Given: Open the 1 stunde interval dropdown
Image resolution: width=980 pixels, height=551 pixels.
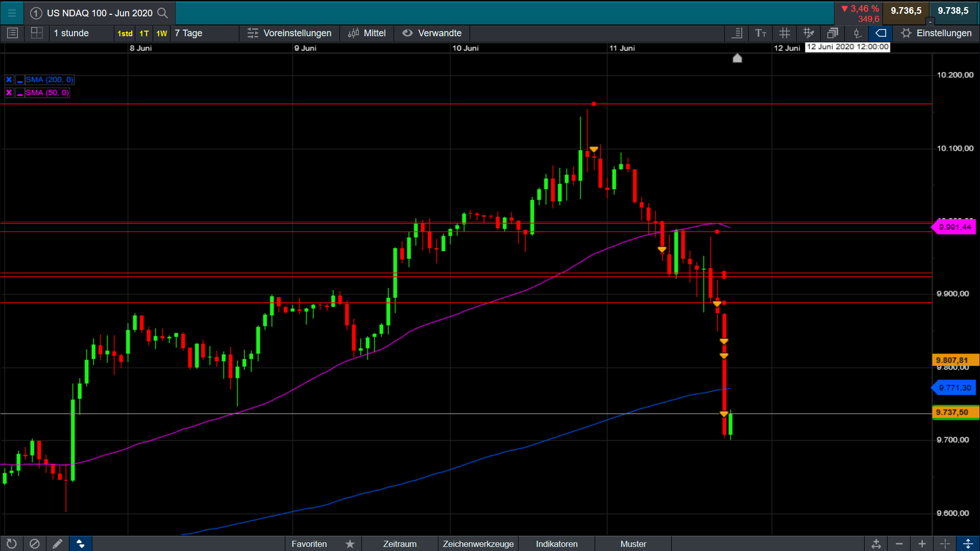Looking at the screenshot, I should (71, 33).
